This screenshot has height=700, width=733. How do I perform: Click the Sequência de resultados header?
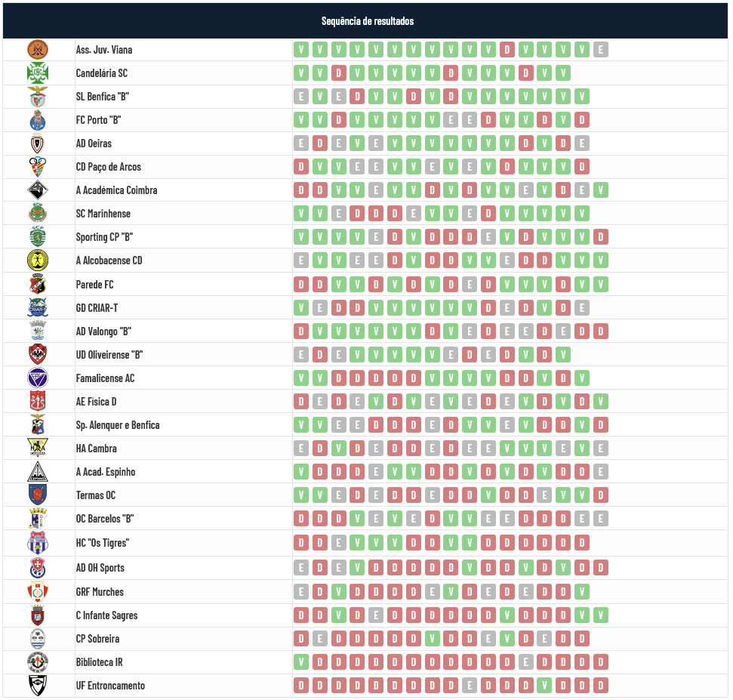(367, 20)
